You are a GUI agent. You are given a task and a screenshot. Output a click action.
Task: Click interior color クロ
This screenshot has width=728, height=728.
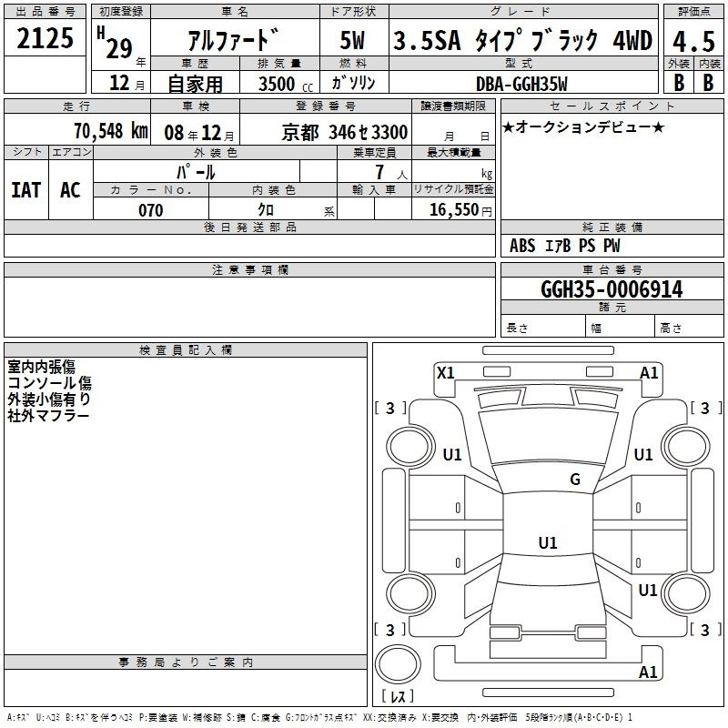click(266, 210)
